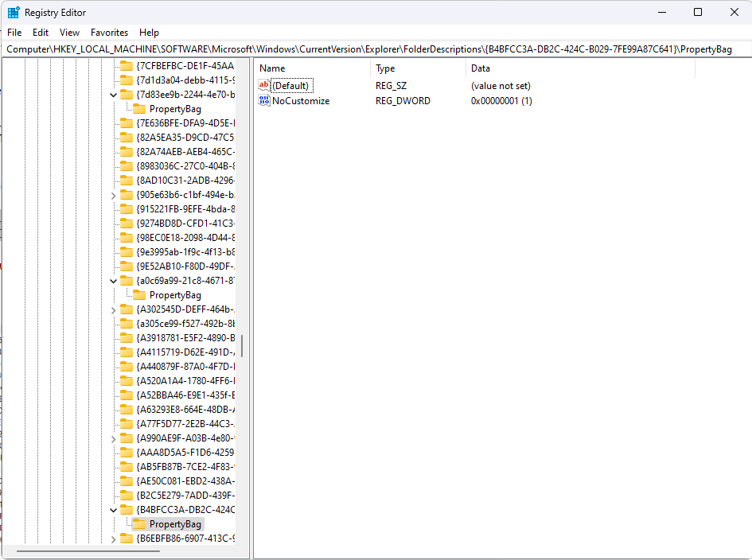
Task: Open the View menu
Action: (x=69, y=32)
